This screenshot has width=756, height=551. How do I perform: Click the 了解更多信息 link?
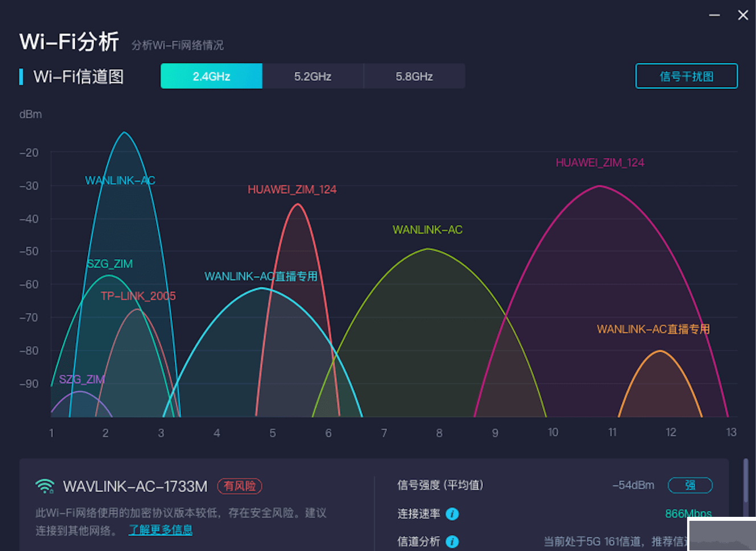tap(161, 529)
